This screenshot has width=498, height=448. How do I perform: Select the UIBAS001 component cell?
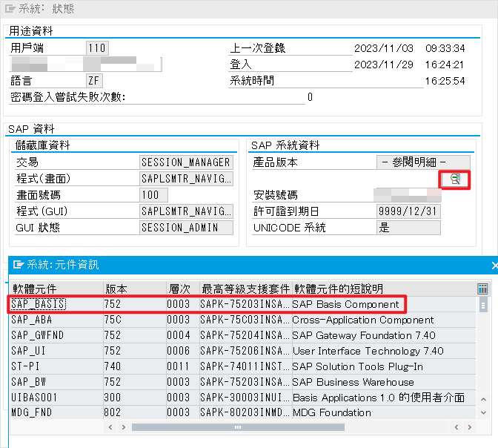tap(57, 398)
